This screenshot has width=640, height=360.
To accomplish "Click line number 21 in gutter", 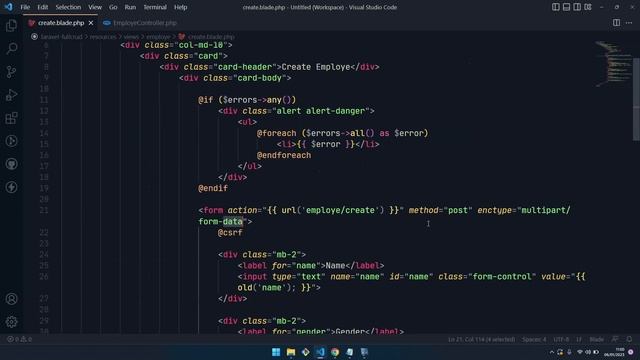I will [44, 210].
